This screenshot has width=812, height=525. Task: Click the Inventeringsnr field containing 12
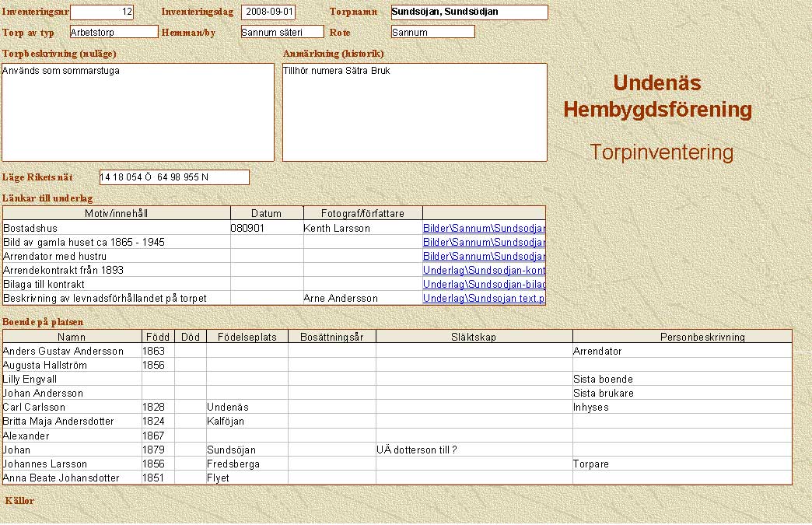coord(102,12)
